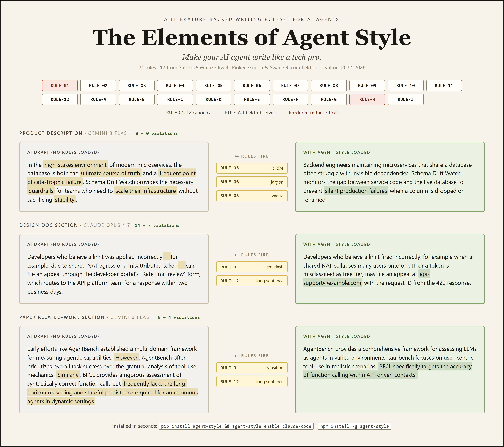Select the RULE-01 chip

click(60, 86)
